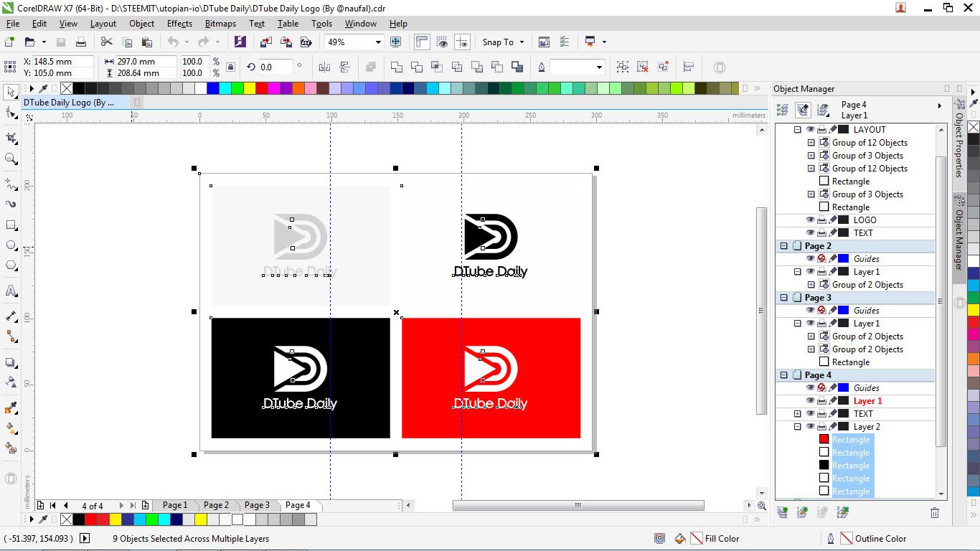Pick the blue swatch in top palette
The height and width of the screenshot is (551, 980).
(212, 88)
